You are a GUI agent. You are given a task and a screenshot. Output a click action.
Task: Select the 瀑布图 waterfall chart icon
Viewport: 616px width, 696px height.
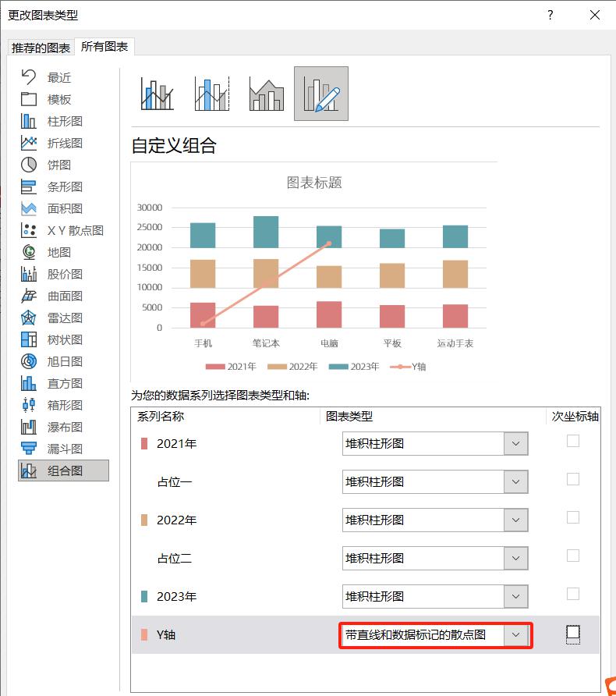[29, 427]
